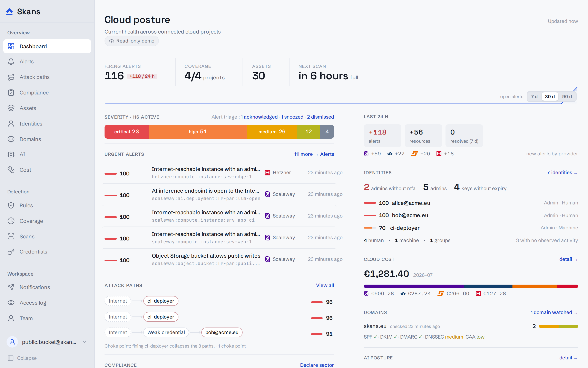
Task: Click the AI chip icon
Action: click(11, 154)
